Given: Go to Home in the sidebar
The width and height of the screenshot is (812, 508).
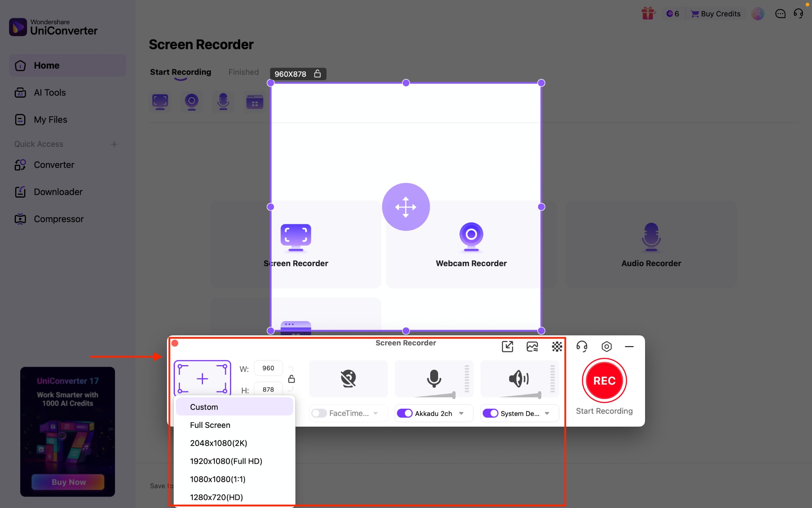Looking at the screenshot, I should pyautogui.click(x=67, y=65).
